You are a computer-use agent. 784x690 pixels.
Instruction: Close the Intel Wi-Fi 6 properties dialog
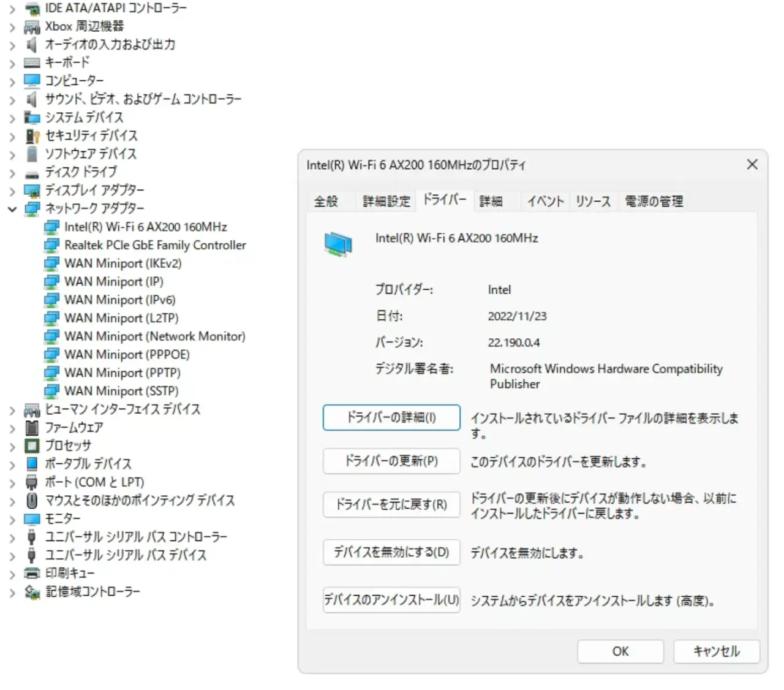tap(752, 164)
